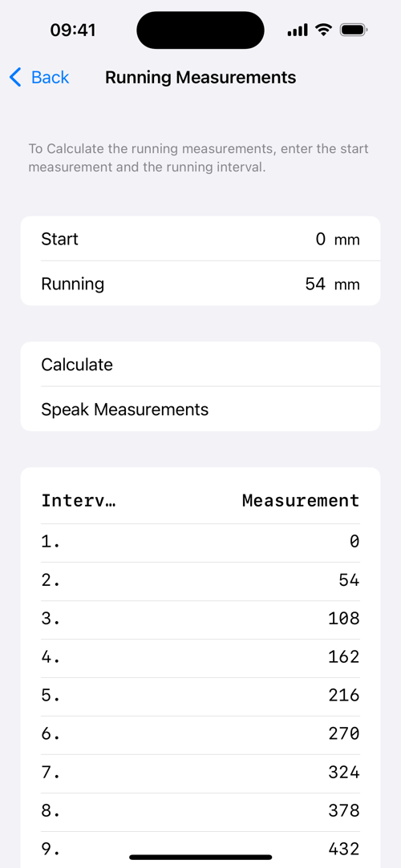The width and height of the screenshot is (401, 868).
Task: Tap the Back link text
Action: [50, 78]
